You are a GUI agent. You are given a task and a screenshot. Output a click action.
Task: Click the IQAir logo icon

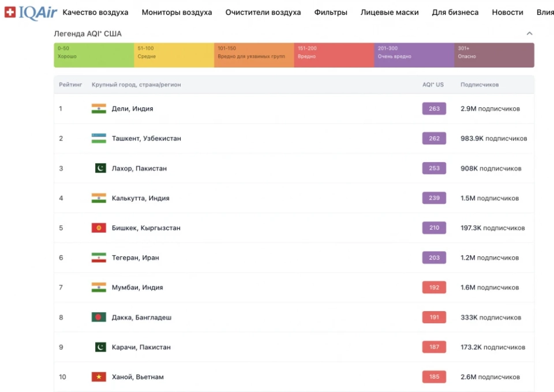9,11
